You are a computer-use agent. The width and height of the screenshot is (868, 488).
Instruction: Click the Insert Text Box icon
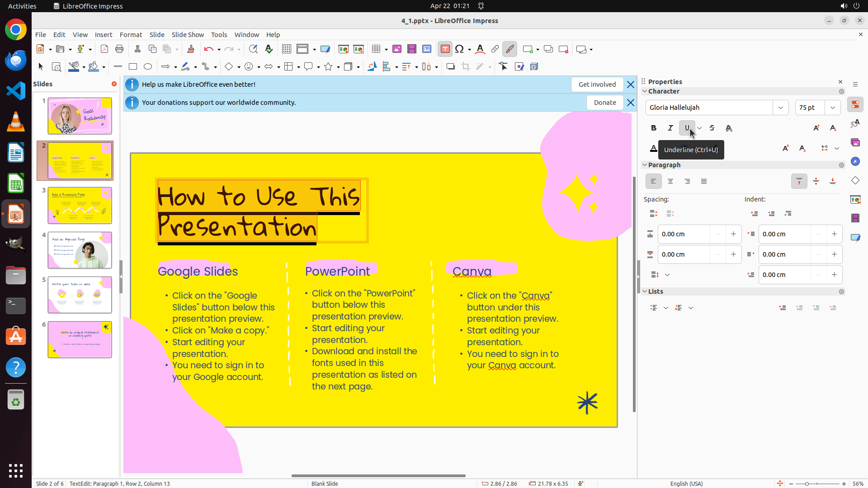(x=445, y=49)
